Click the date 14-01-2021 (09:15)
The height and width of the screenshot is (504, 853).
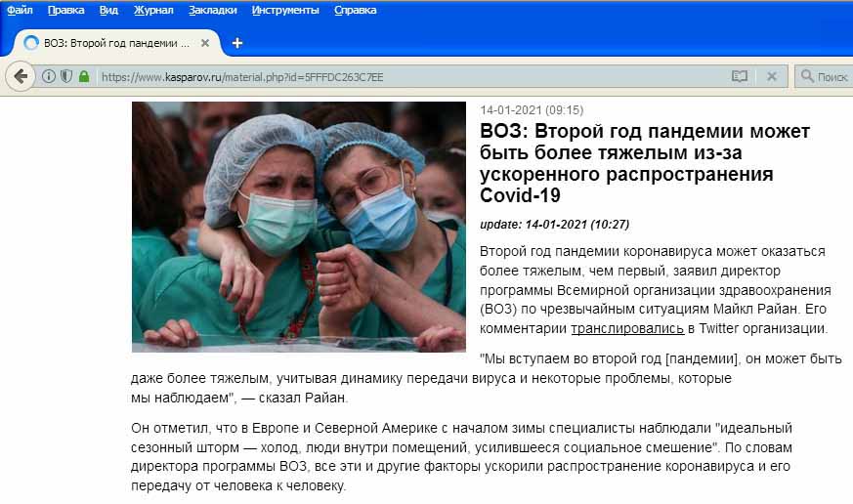tap(532, 110)
